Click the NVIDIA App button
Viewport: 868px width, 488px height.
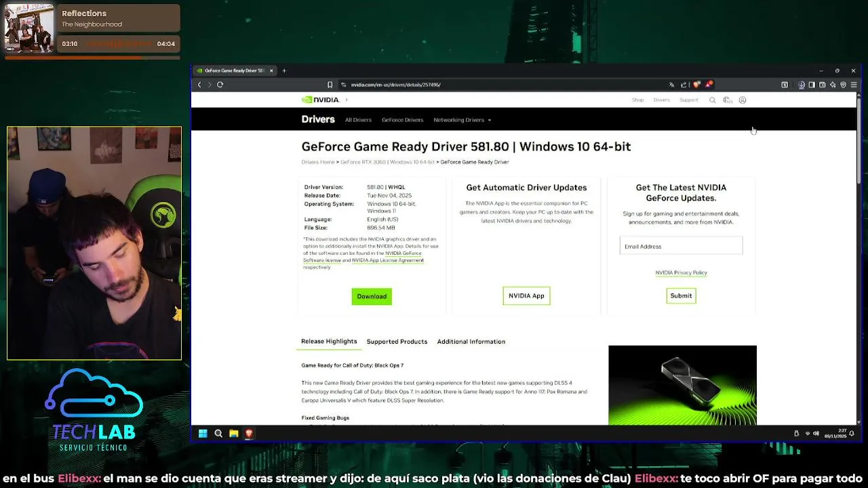526,296
